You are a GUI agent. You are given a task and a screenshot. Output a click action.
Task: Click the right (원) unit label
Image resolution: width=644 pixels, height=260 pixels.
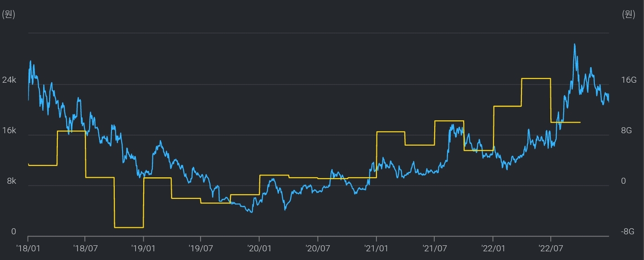coord(628,14)
